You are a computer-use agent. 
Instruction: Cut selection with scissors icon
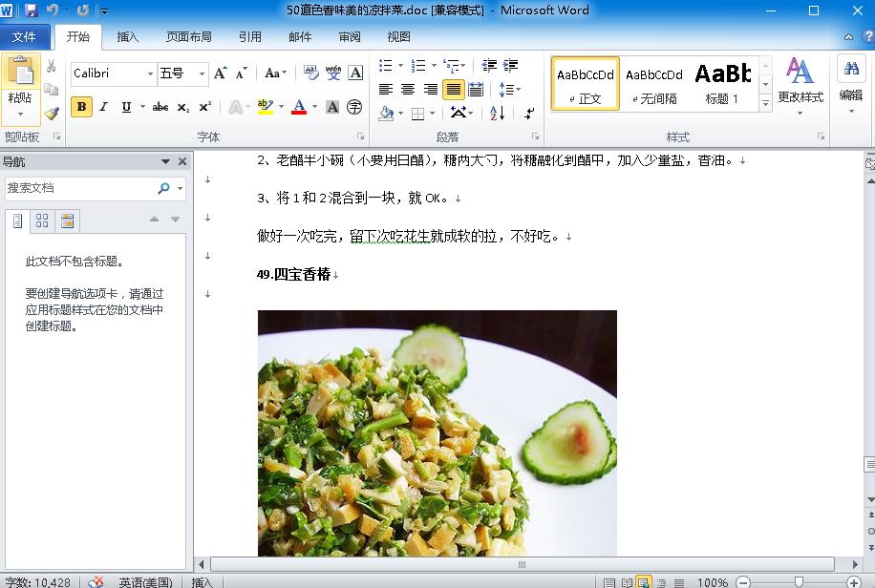52,67
